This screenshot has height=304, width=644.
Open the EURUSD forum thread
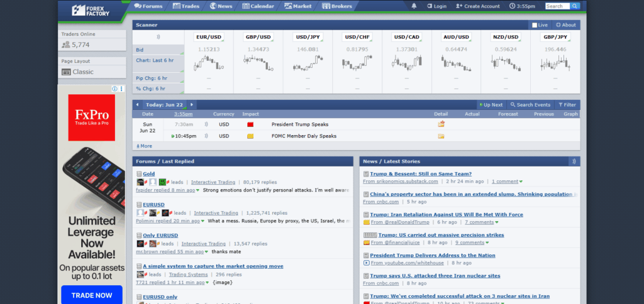pyautogui.click(x=153, y=204)
